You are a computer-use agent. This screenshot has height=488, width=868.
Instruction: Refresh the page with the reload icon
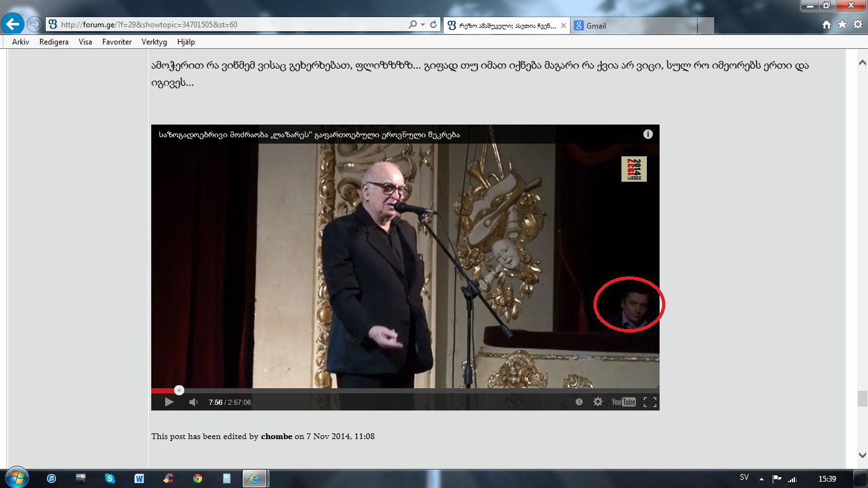pos(433,25)
